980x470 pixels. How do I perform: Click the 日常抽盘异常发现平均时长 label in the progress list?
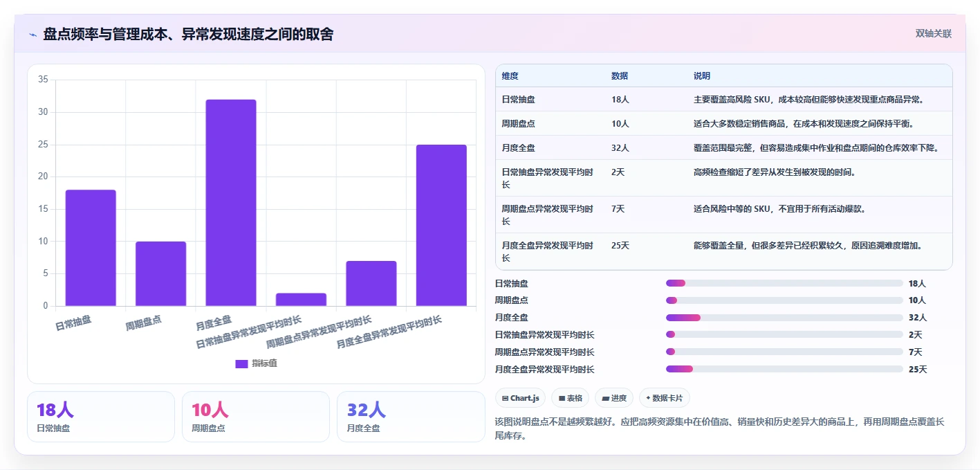coord(544,335)
